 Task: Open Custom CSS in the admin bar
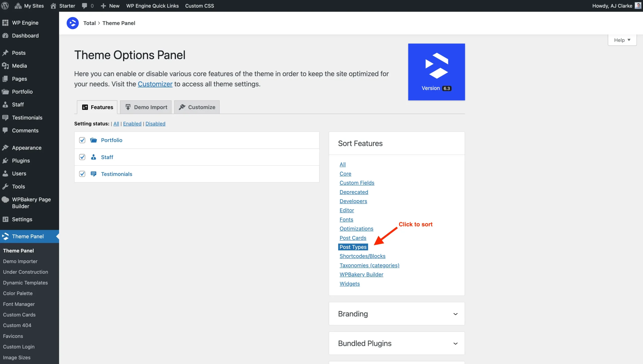pyautogui.click(x=200, y=6)
